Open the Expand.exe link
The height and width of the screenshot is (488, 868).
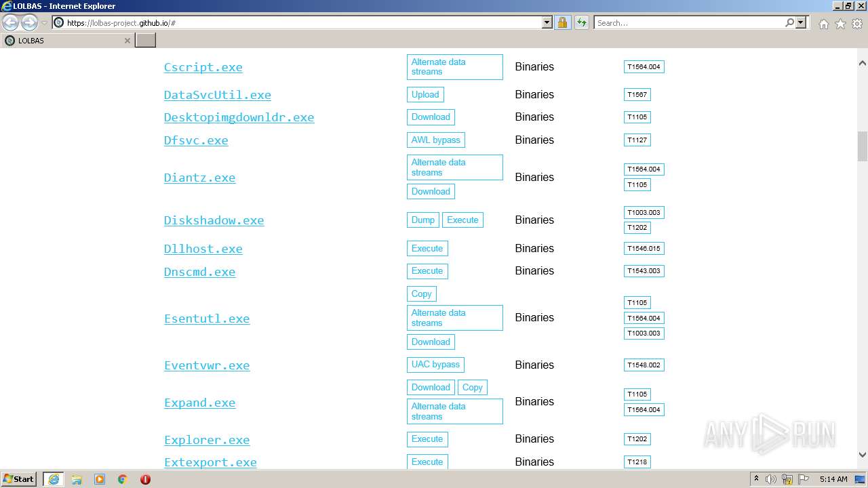coord(199,403)
